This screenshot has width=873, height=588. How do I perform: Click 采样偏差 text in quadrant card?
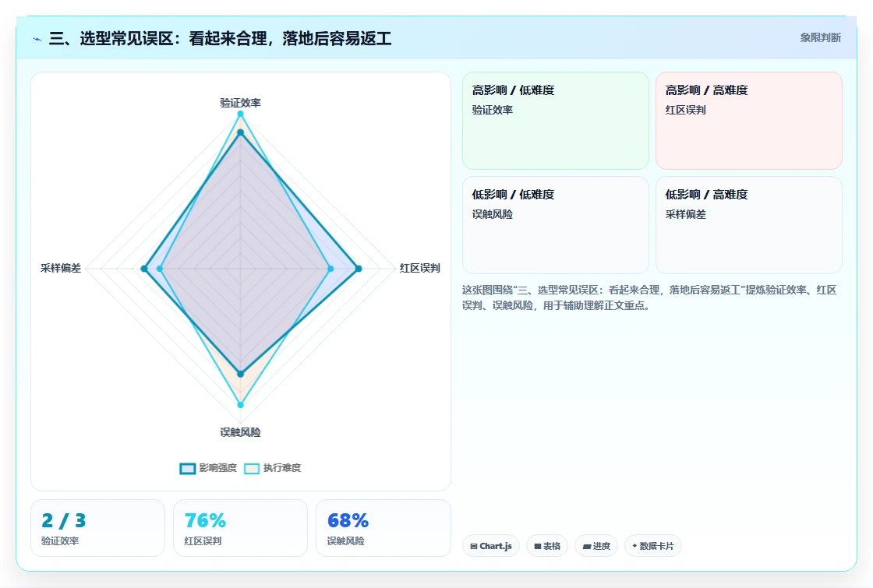click(685, 214)
